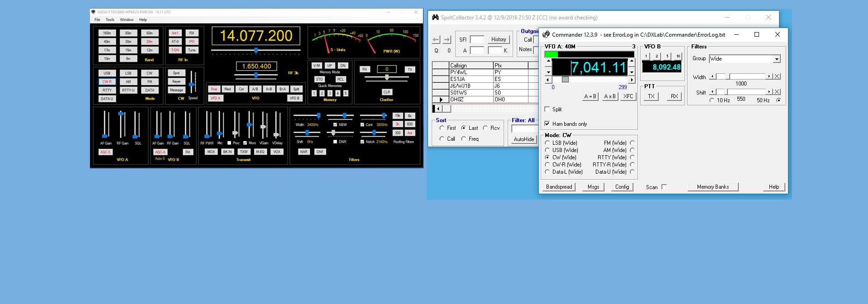Viewport: 868px width, 304px height.
Task: Toggle the NBW checkbox in Filters
Action: click(x=335, y=125)
